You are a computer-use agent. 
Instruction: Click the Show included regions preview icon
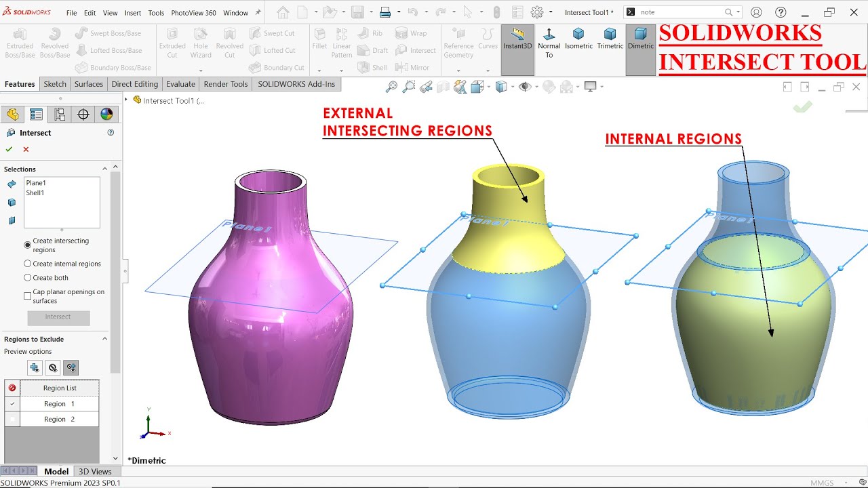35,368
